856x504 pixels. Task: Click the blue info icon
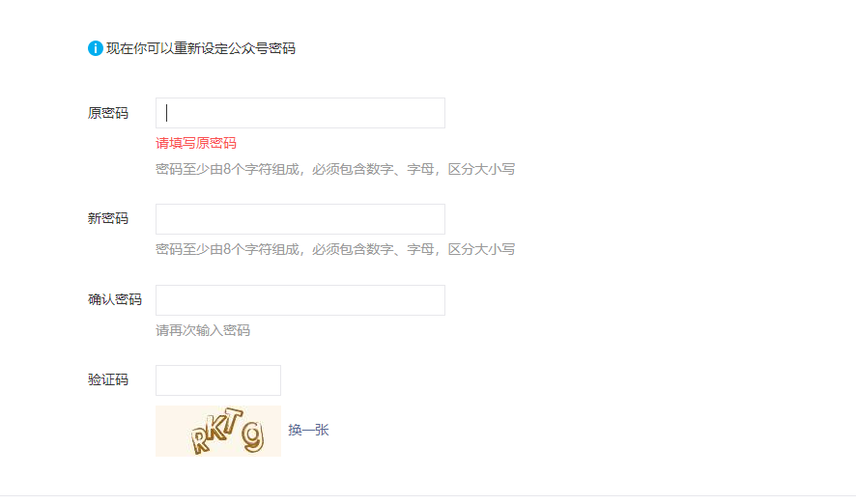pyautogui.click(x=95, y=48)
